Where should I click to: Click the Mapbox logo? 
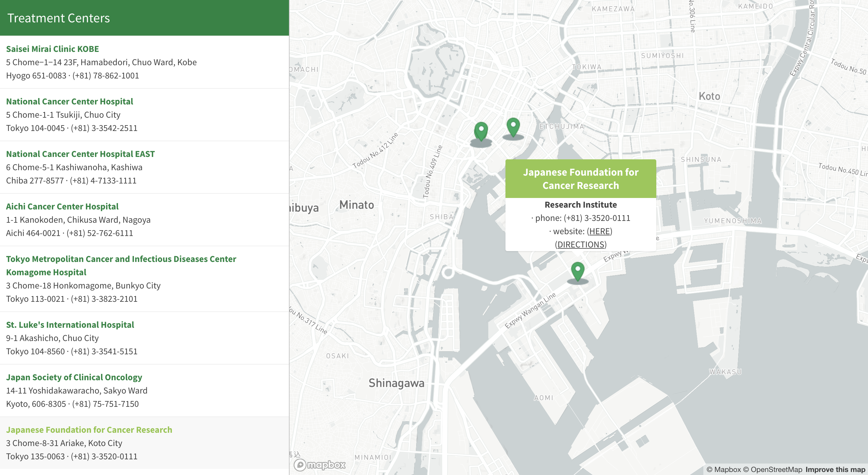tap(319, 465)
